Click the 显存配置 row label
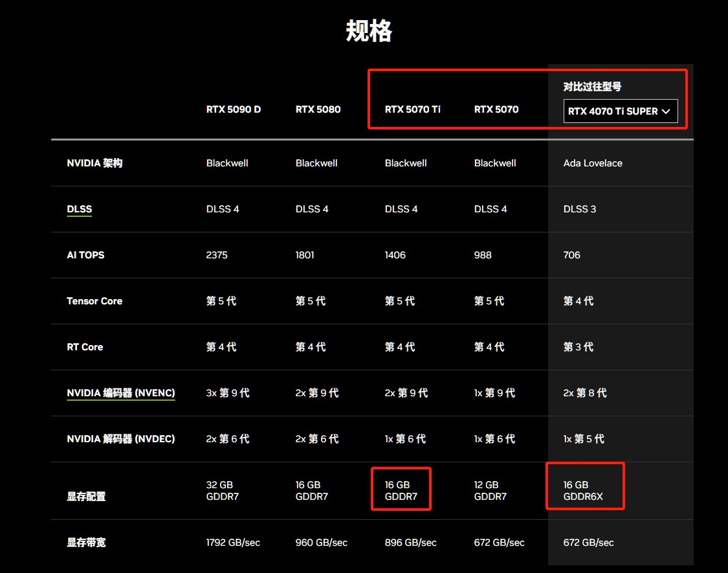Screen dimensions: 728x573 tap(86, 497)
